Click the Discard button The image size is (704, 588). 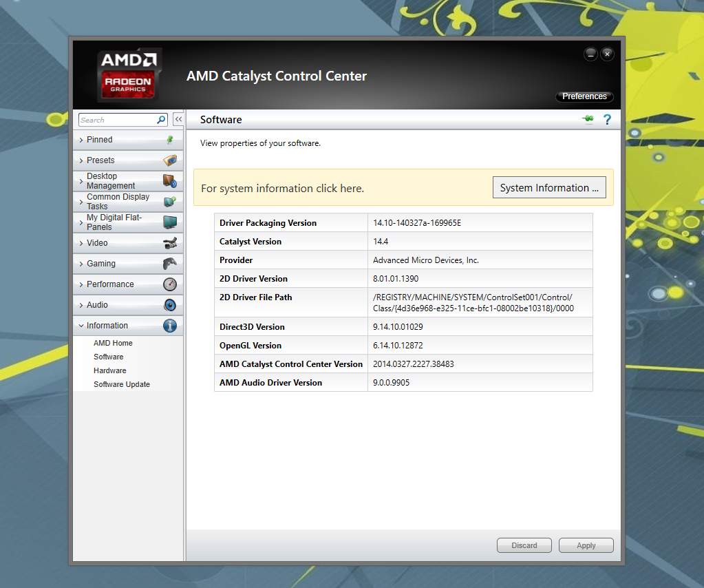click(524, 545)
